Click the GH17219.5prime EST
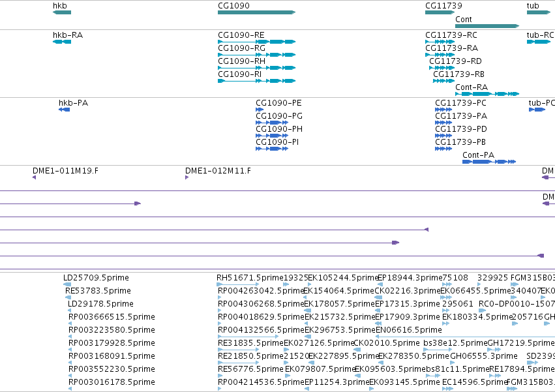555x392 pixels. tap(494, 350)
